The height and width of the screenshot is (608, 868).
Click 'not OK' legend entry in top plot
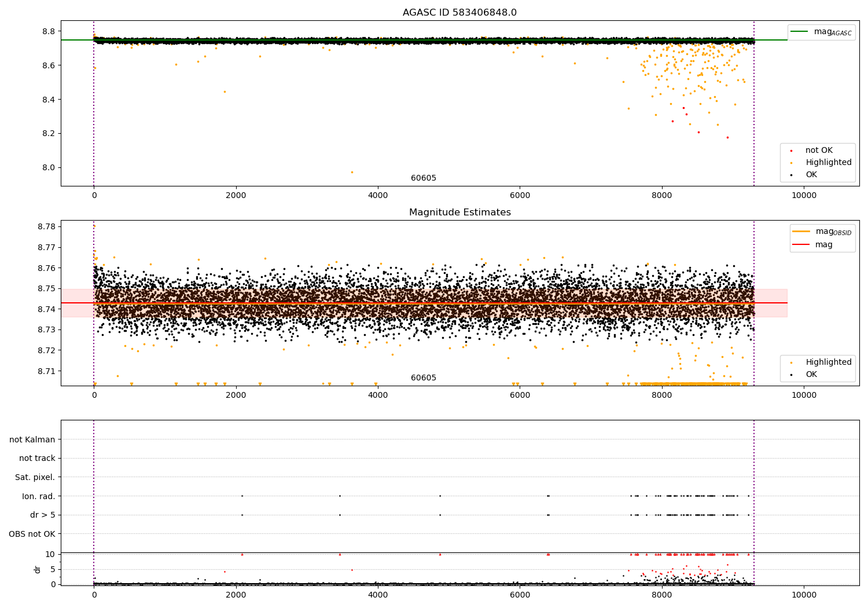click(x=819, y=151)
